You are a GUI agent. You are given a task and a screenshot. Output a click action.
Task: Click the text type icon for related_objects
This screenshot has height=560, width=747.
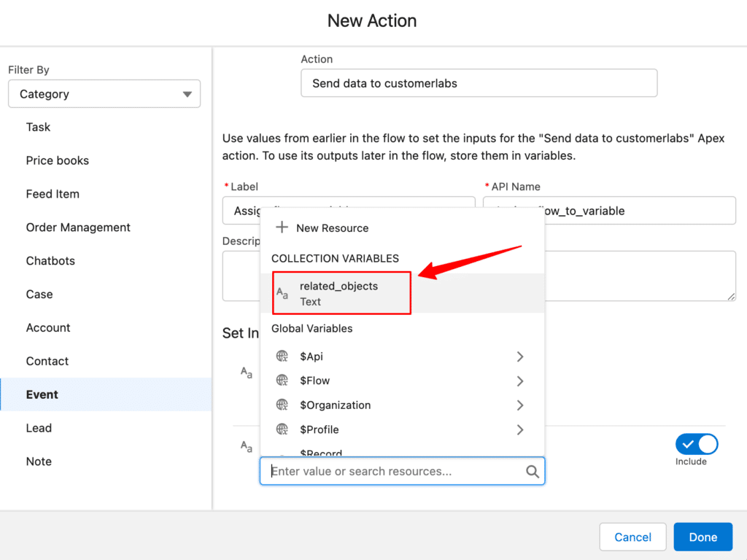pyautogui.click(x=282, y=293)
